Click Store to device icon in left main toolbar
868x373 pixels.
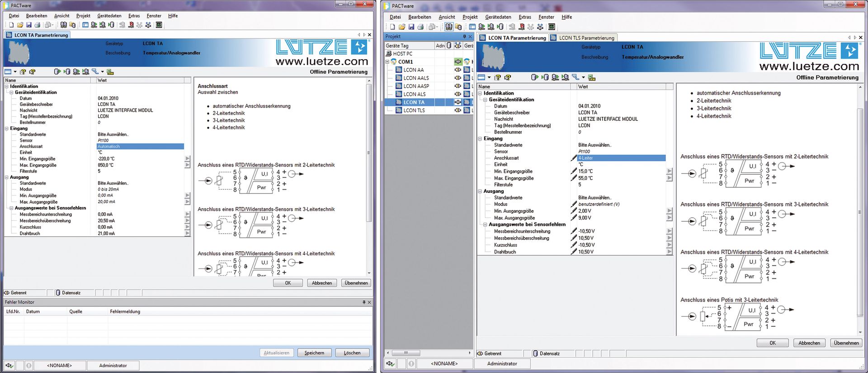[x=103, y=25]
